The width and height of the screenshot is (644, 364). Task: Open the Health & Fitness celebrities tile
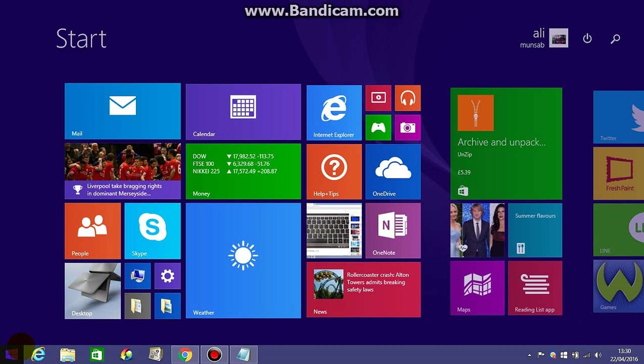(477, 230)
